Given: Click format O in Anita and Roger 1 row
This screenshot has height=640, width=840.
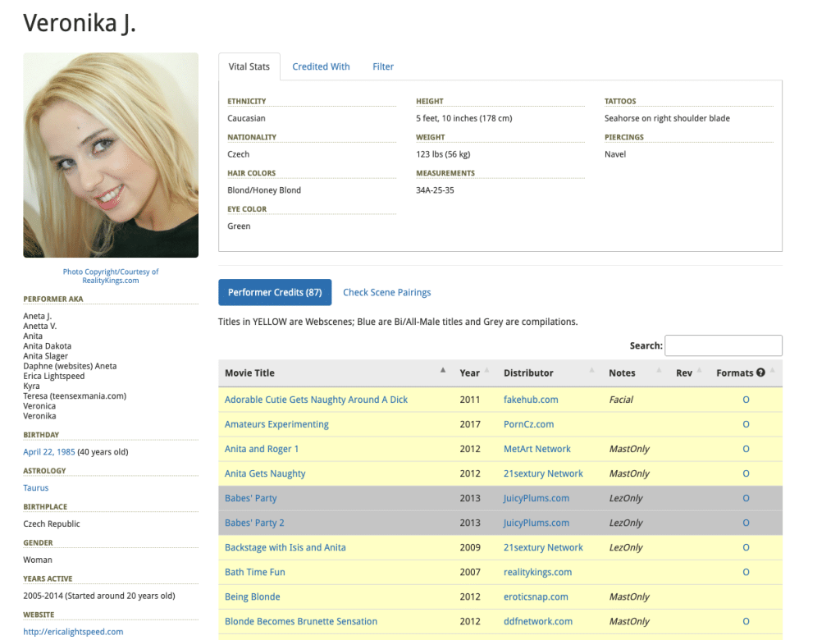Looking at the screenshot, I should coord(746,449).
